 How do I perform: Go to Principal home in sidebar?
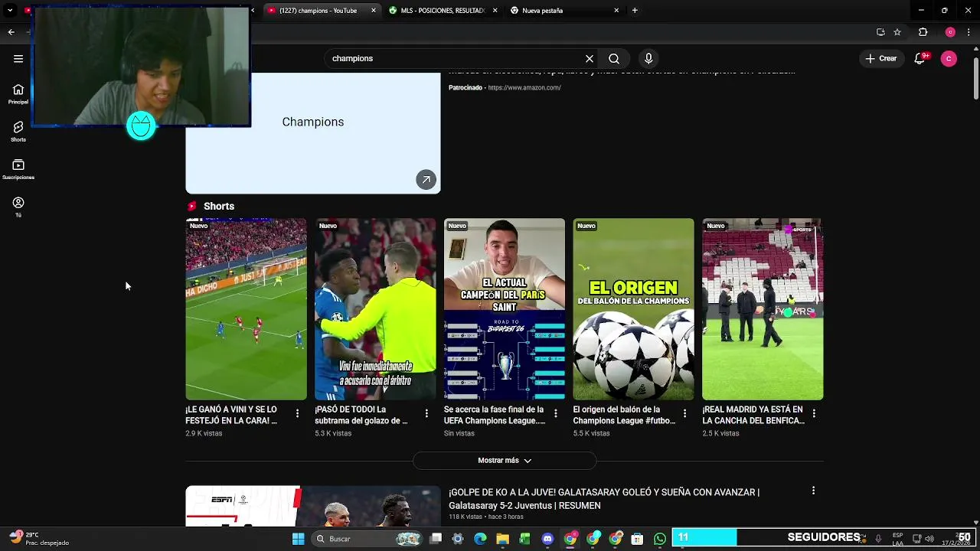[x=18, y=94]
